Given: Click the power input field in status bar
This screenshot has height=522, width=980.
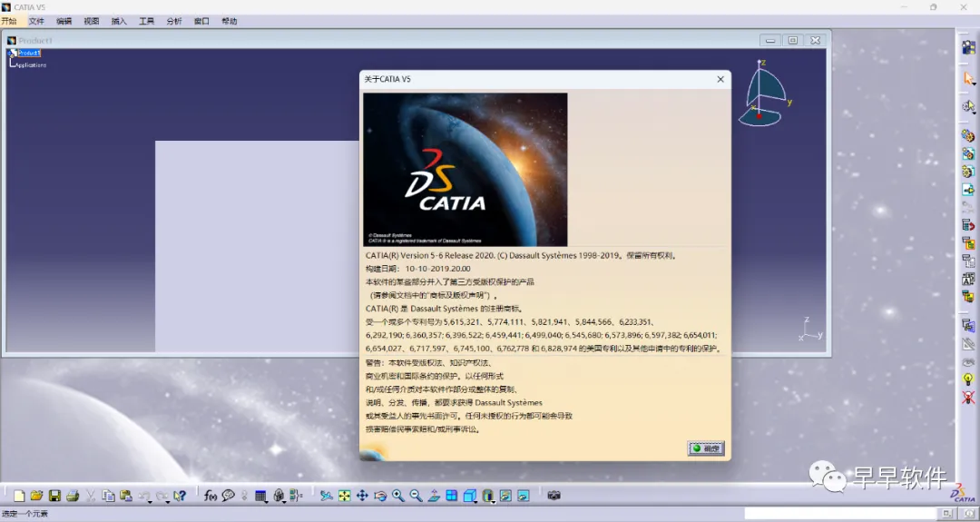Looking at the screenshot, I should [x=840, y=514].
